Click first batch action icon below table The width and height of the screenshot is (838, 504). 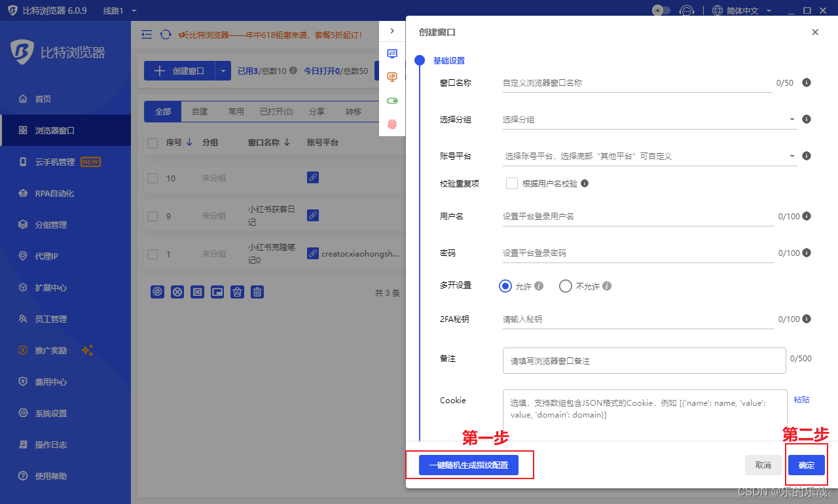pyautogui.click(x=157, y=292)
